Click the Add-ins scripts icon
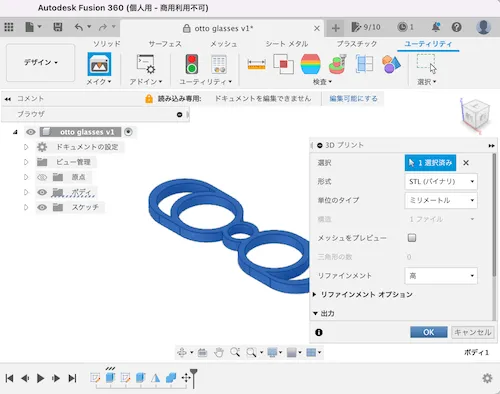The image size is (500, 394). (x=146, y=64)
